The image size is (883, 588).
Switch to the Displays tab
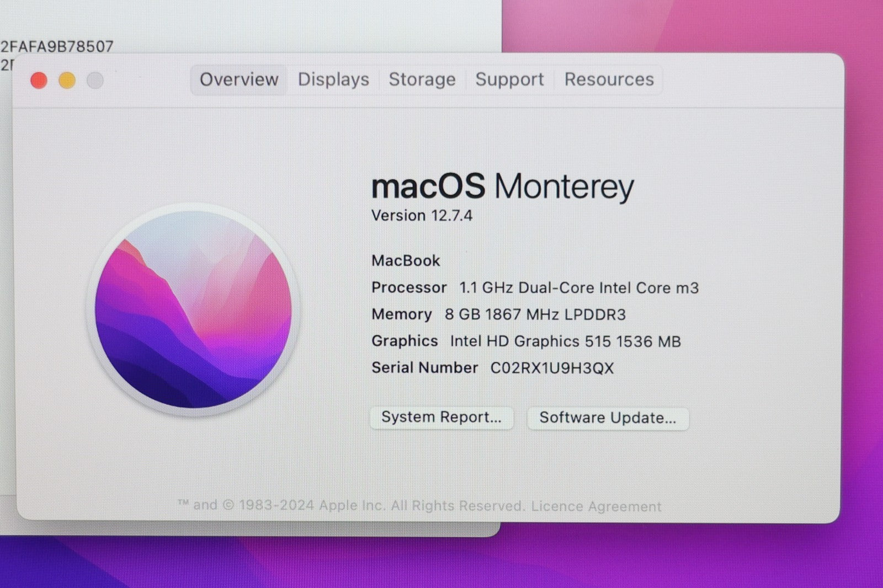pos(333,79)
